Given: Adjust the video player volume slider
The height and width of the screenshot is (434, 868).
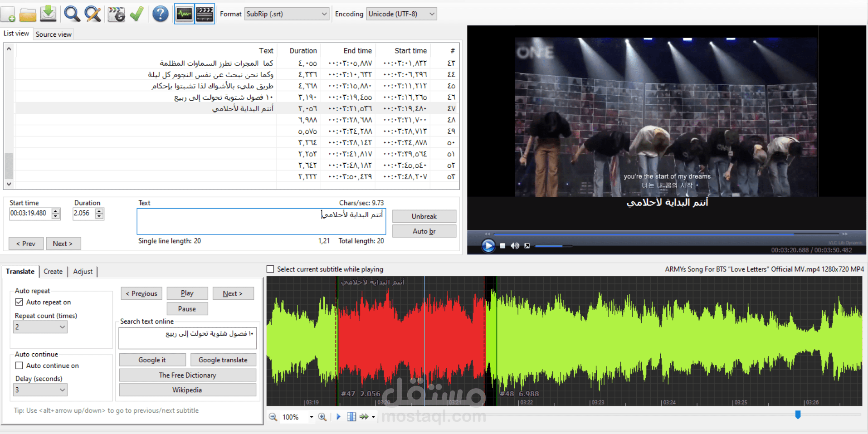Looking at the screenshot, I should tap(553, 246).
